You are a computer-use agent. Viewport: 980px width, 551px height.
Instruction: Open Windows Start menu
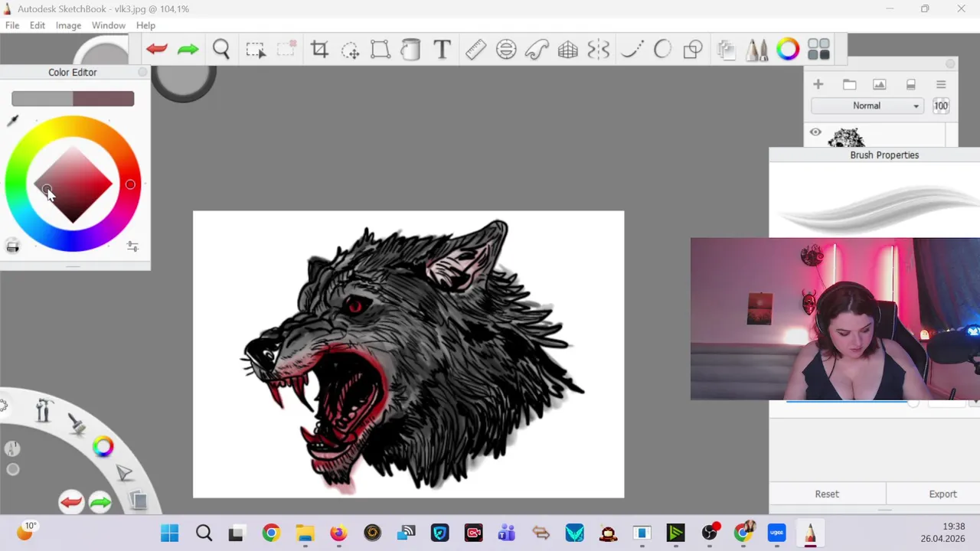tap(170, 533)
